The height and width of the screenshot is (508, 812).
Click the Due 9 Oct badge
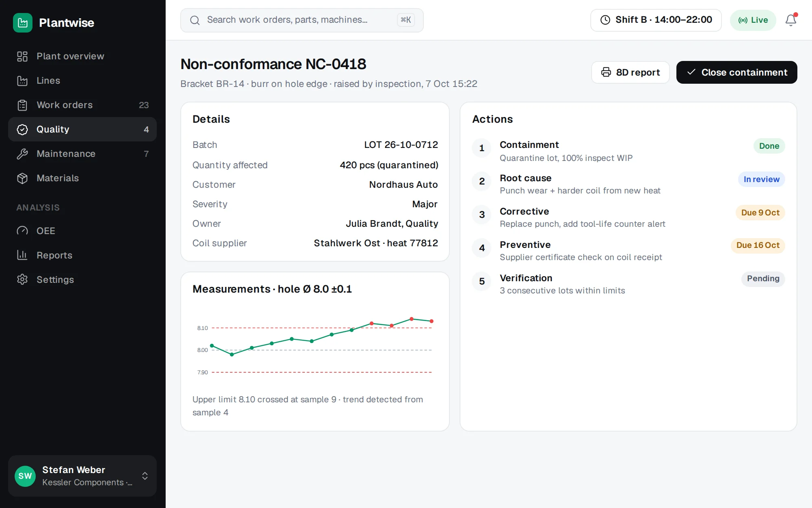coord(760,213)
